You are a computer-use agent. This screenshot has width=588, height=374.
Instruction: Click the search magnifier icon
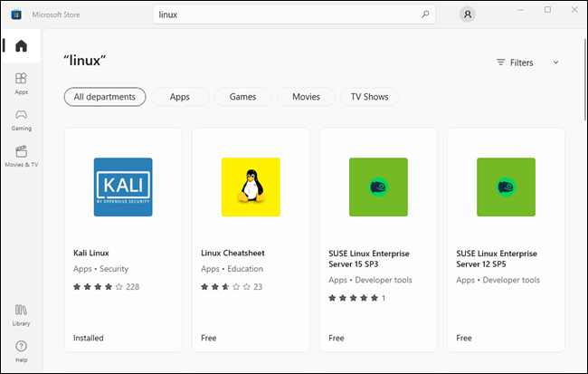tap(425, 14)
